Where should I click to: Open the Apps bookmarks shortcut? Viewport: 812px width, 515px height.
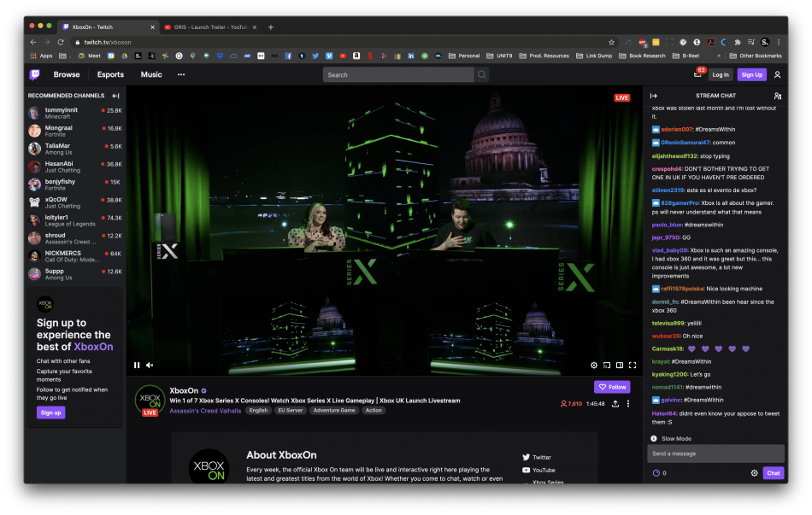pos(41,56)
